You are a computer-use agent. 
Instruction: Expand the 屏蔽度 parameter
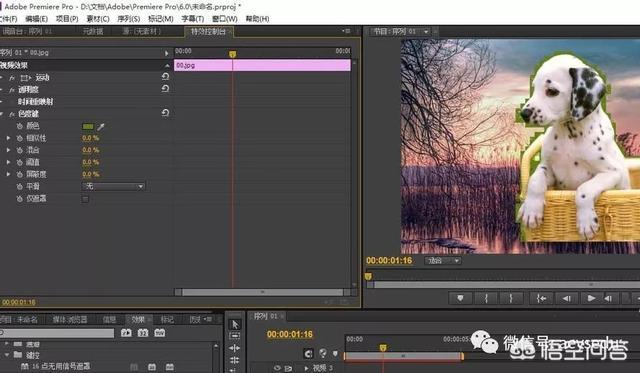(8, 174)
